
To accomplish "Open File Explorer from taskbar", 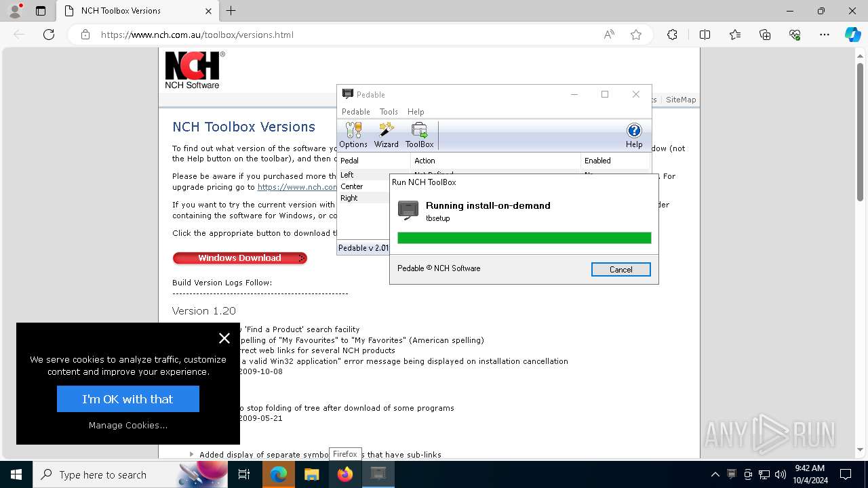I will tap(311, 474).
